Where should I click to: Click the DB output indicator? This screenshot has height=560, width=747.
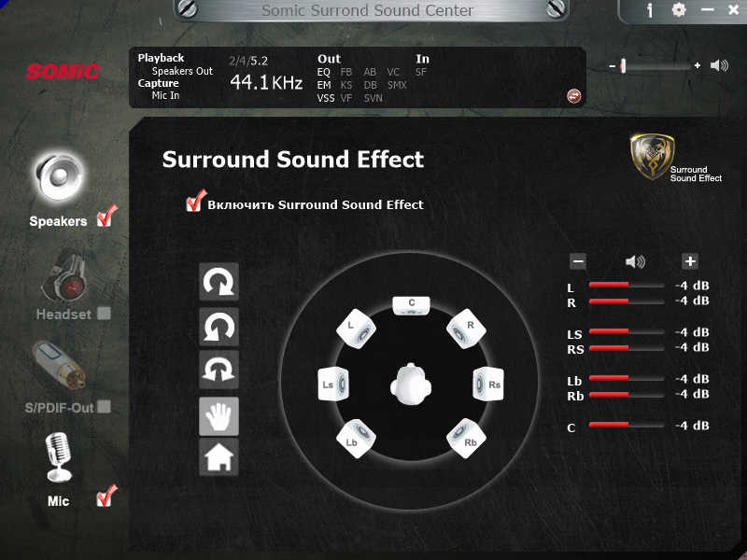point(370,85)
